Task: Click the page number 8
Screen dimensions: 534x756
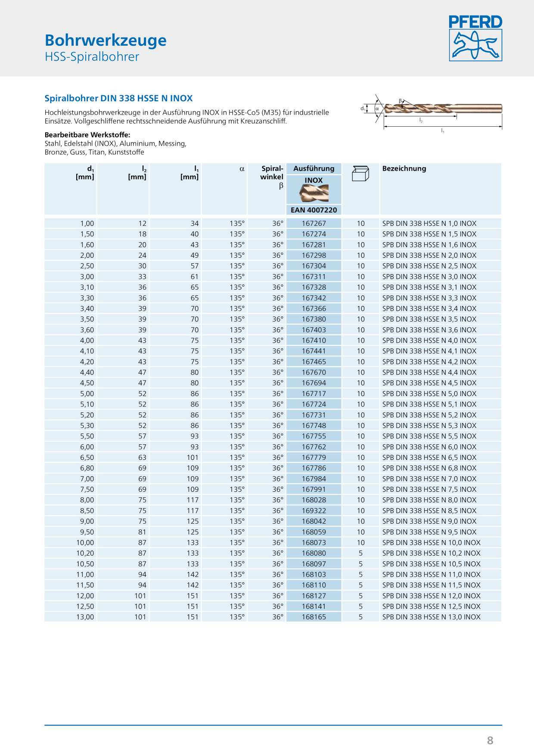Action: coord(490,740)
